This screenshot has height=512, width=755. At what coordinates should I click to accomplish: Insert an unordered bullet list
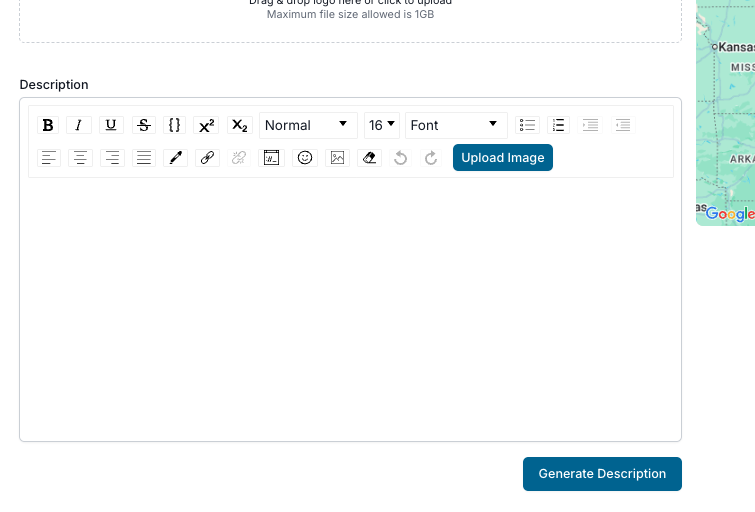coord(527,125)
